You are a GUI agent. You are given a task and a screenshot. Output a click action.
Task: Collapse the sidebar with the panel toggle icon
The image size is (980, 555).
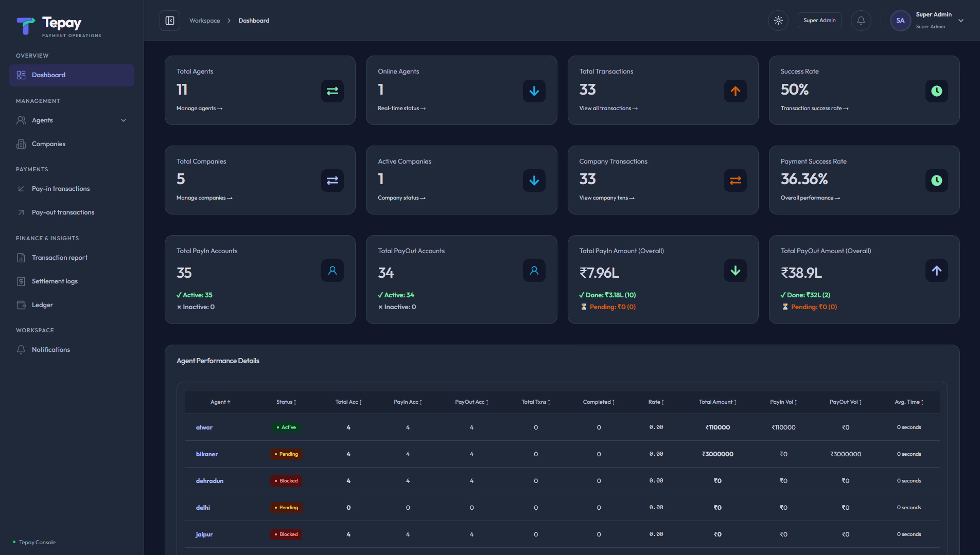[170, 21]
